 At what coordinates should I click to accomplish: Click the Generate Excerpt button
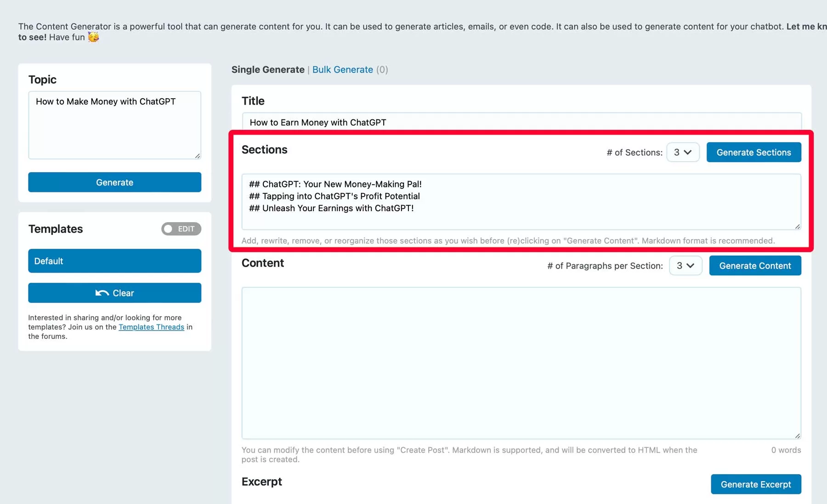point(756,484)
